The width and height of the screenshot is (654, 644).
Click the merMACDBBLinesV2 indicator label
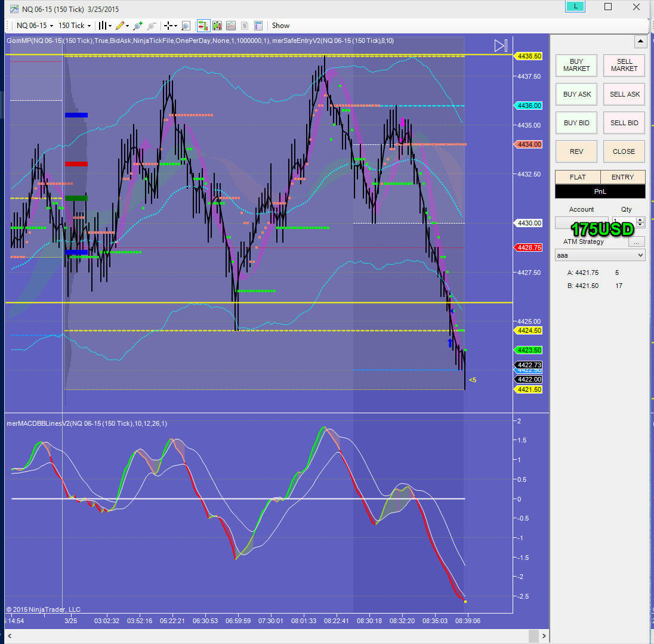[87, 423]
